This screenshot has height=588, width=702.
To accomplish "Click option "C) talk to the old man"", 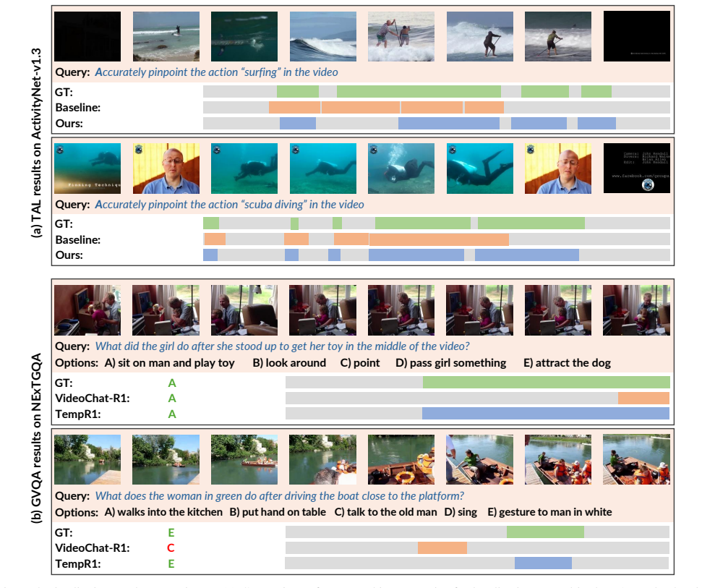I will click(x=385, y=512).
